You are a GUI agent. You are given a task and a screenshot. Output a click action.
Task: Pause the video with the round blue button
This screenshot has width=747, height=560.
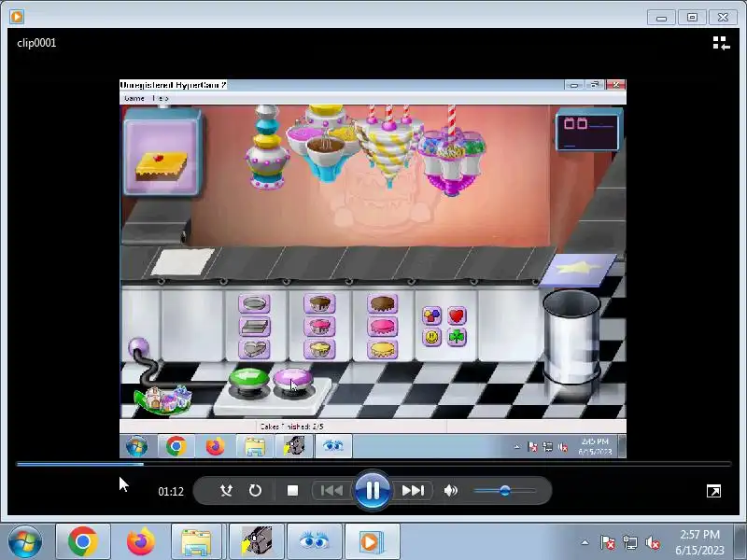tap(372, 490)
